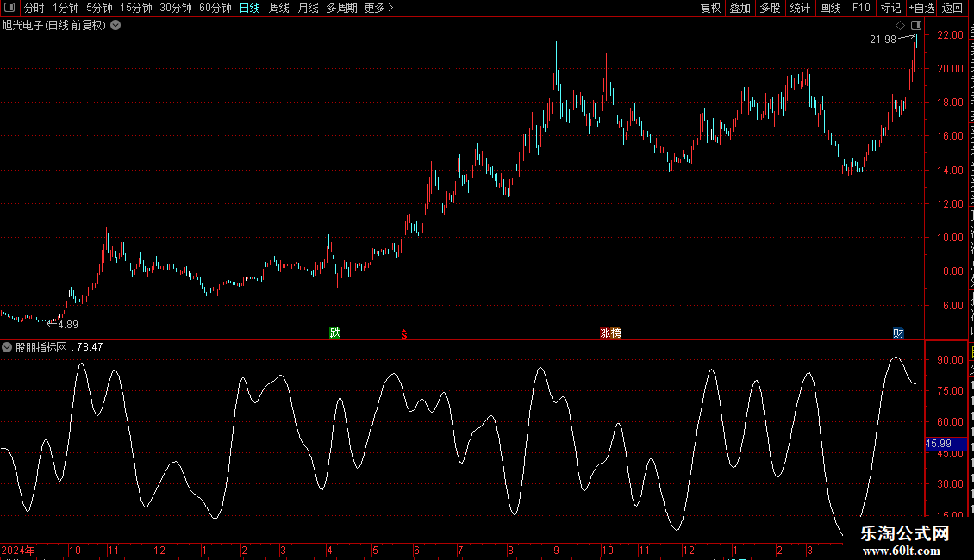Open the 画线 drawing tools

831,8
